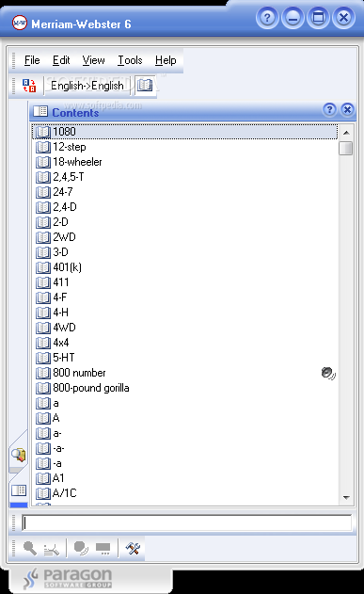Image resolution: width=364 pixels, height=594 pixels.
Task: Select the 4-F entry
Action: tap(185, 297)
